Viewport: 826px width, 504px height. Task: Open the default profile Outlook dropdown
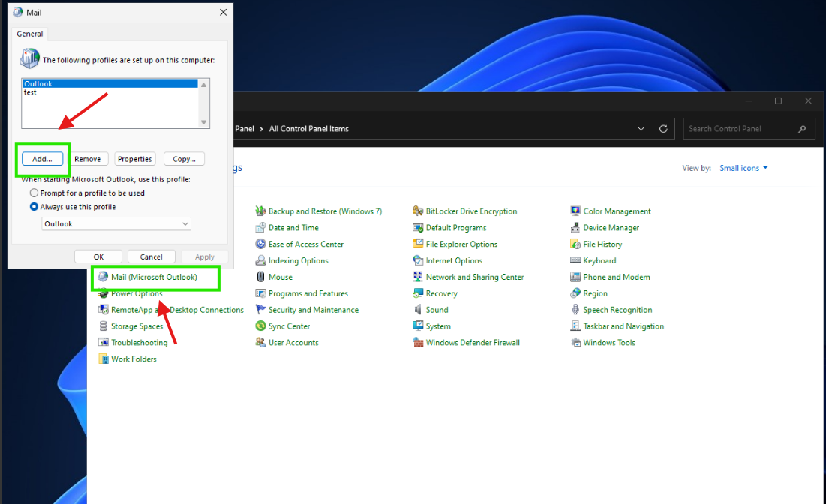click(x=116, y=223)
